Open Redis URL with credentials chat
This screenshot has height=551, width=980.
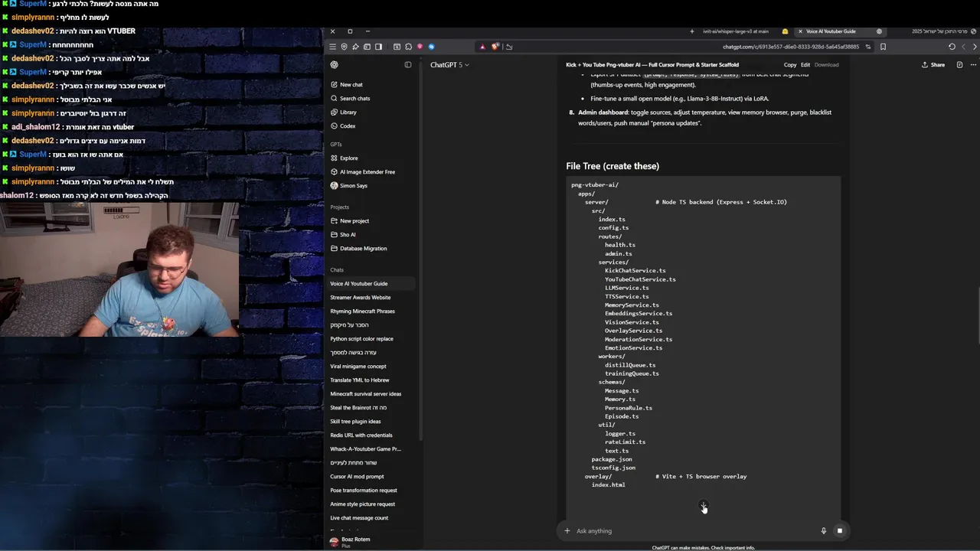coord(361,435)
